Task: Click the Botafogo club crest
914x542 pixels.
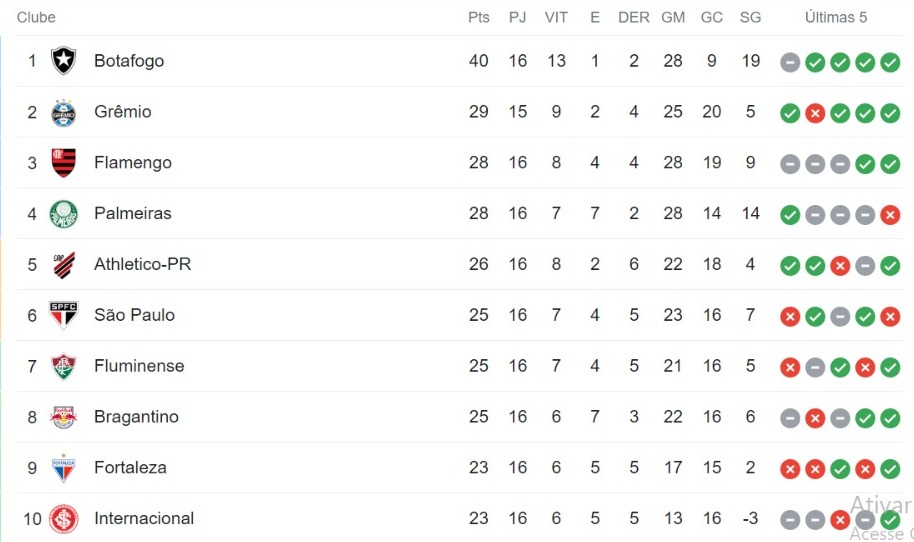Action: pyautogui.click(x=64, y=61)
